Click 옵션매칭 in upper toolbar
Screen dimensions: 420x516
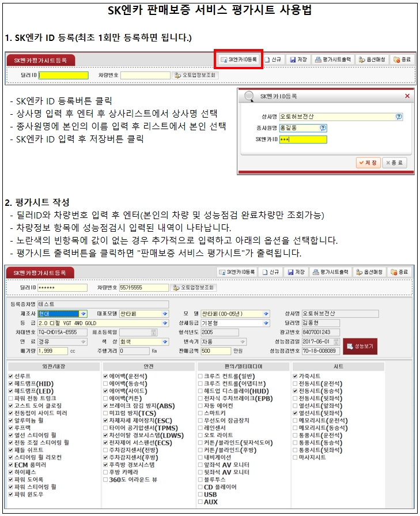tap(372, 59)
